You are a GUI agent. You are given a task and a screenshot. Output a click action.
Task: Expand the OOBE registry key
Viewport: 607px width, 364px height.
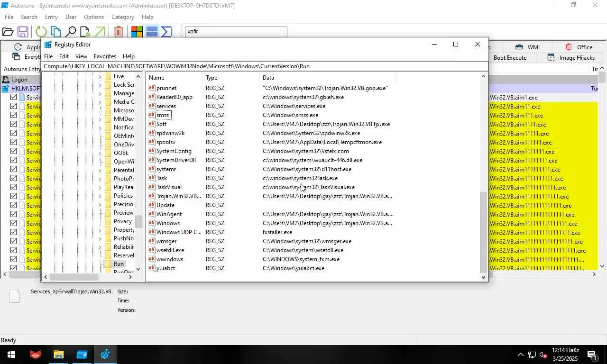point(100,153)
